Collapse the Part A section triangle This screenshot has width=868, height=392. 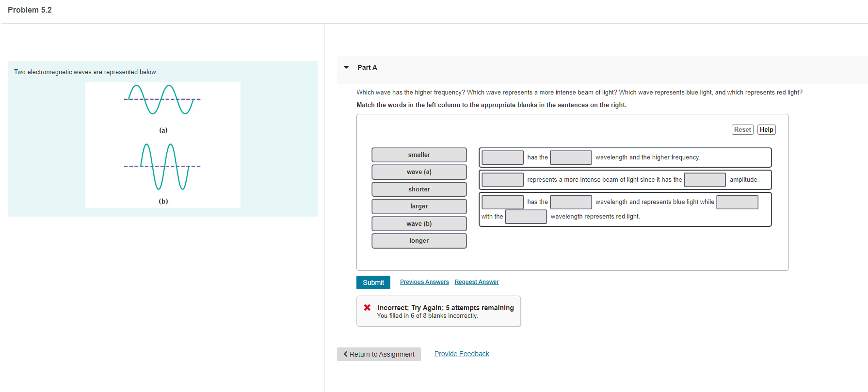point(346,67)
